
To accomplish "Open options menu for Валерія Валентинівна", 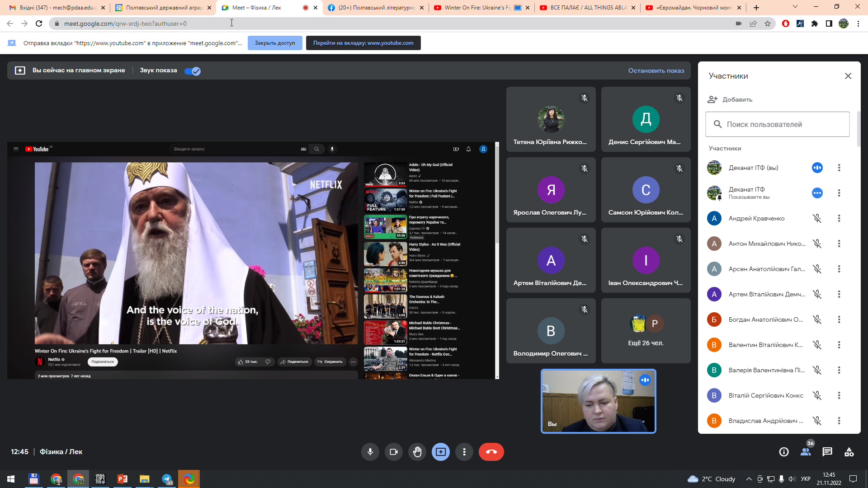I will [x=839, y=370].
